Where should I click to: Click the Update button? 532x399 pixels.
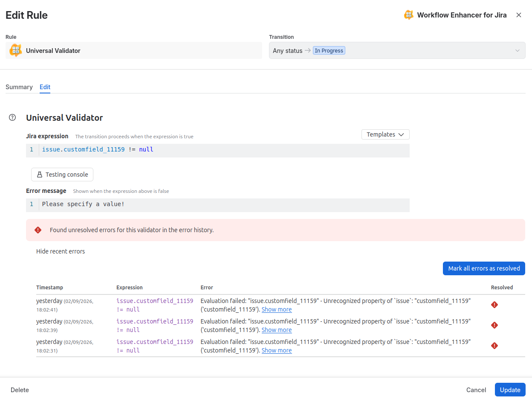tap(510, 390)
